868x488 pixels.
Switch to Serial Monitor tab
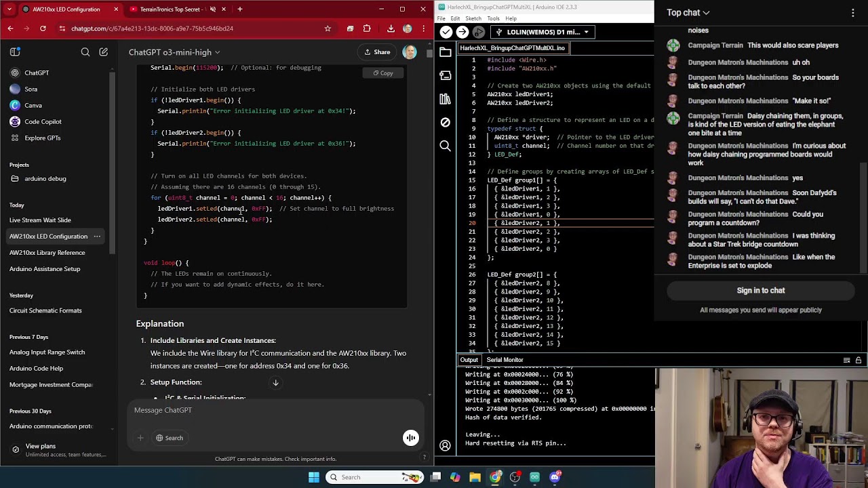[505, 360]
